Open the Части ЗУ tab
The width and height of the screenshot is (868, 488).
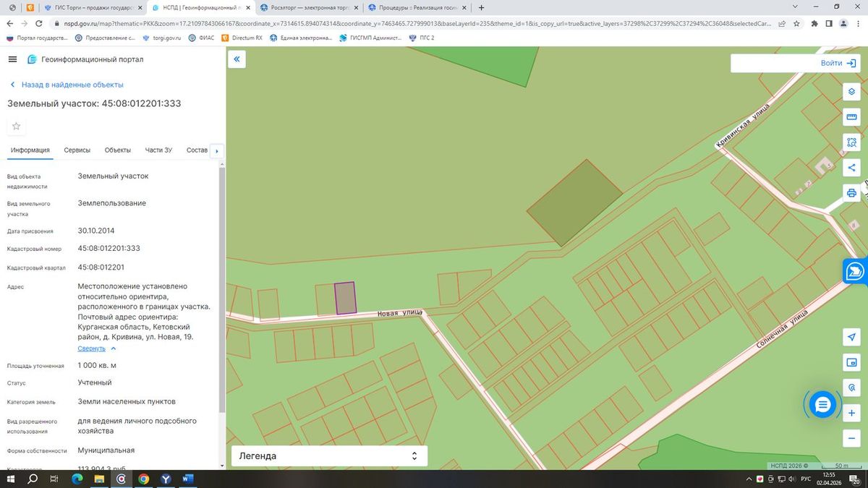pos(158,150)
